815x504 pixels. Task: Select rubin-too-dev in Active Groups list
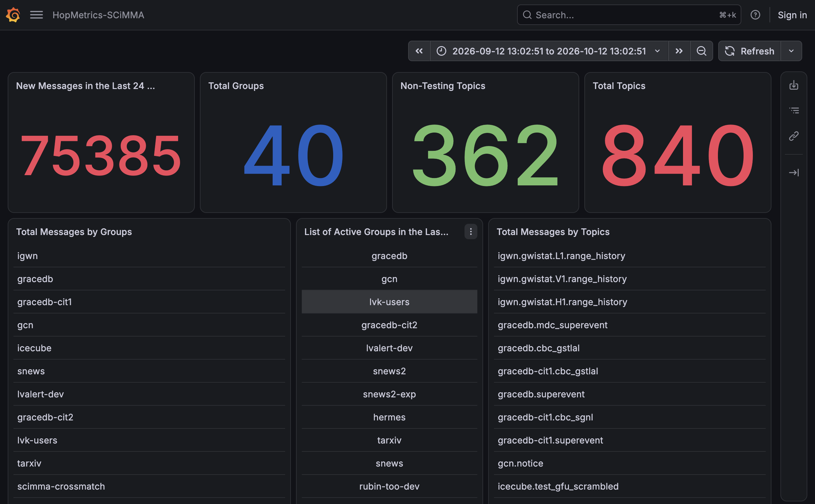coord(389,486)
